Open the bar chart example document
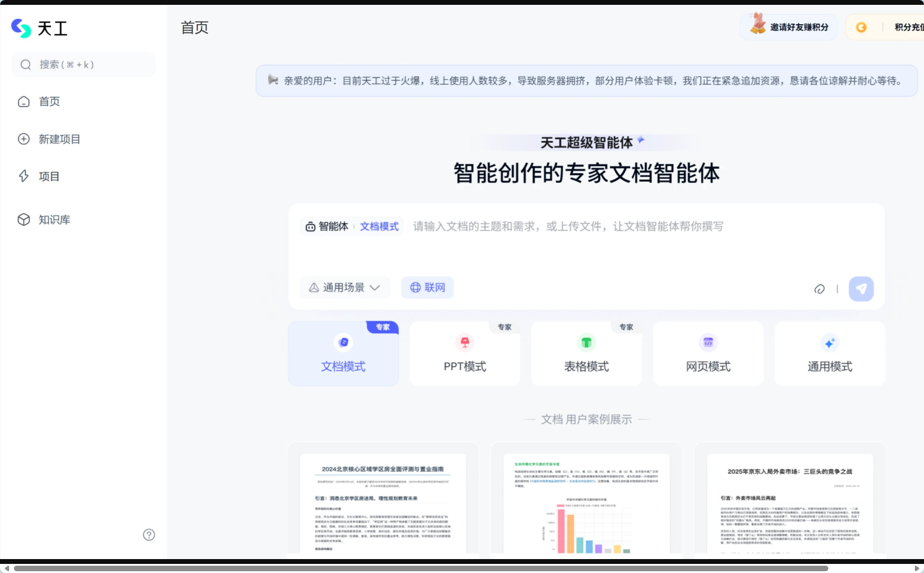 click(x=587, y=501)
